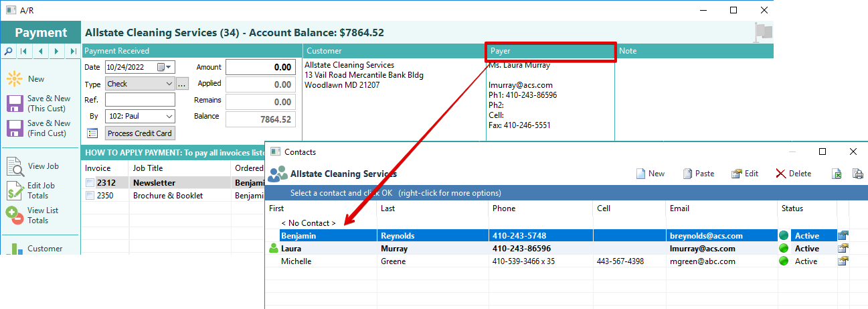Click the search magnifier icon in the Payment sidebar
The width and height of the screenshot is (868, 309).
[8, 51]
